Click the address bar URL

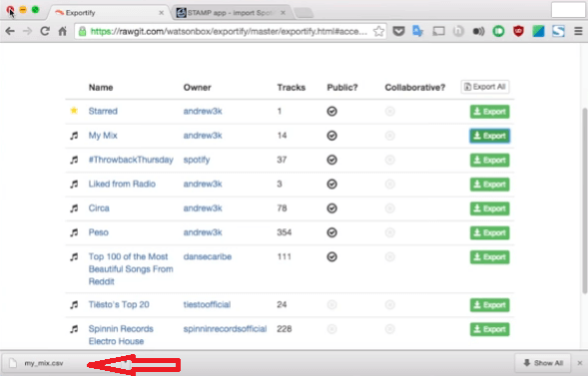229,31
